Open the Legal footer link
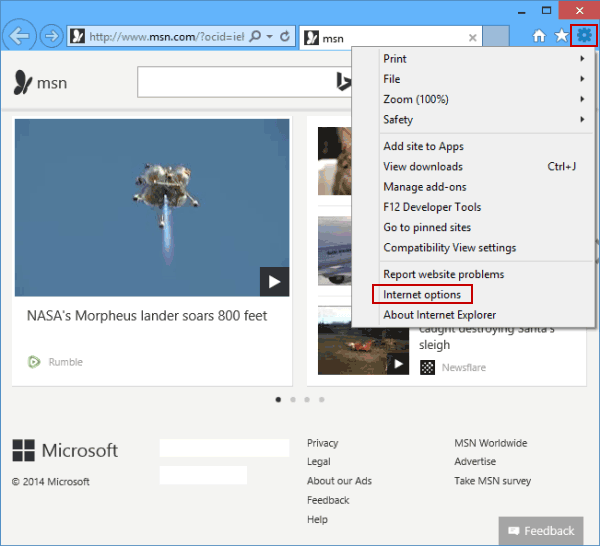Viewport: 600px width, 546px height. click(319, 461)
